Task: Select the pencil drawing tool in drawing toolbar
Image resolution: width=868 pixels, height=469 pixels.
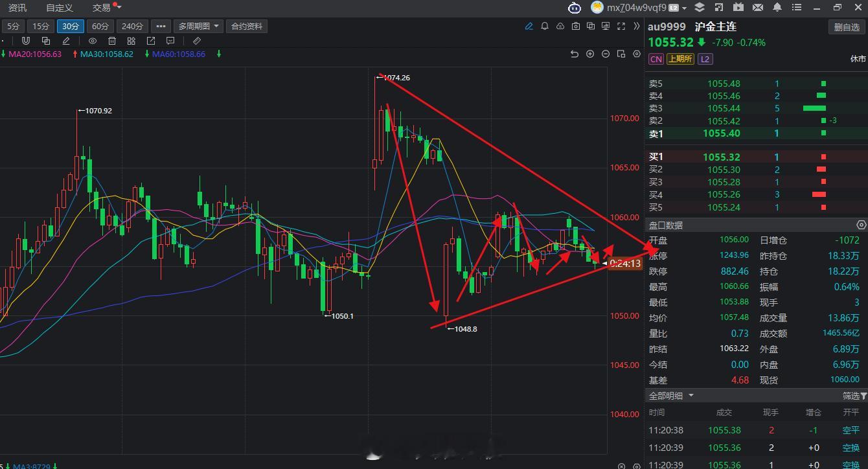Action: (x=66, y=41)
